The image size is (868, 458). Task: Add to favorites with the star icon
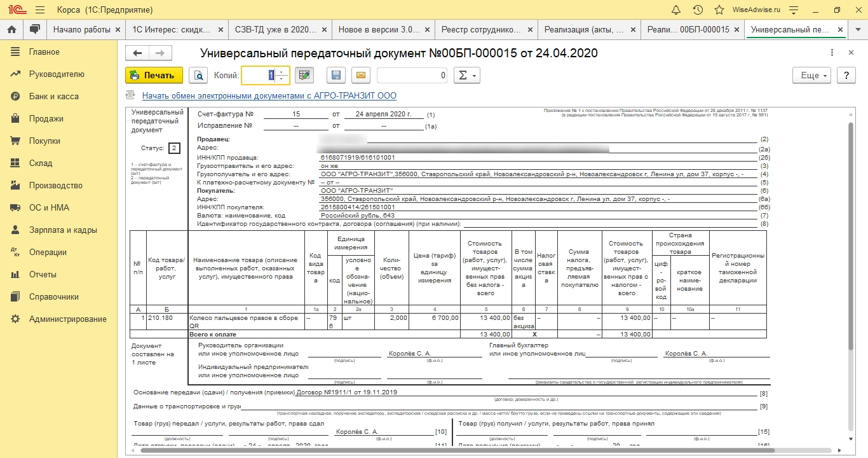click(719, 10)
